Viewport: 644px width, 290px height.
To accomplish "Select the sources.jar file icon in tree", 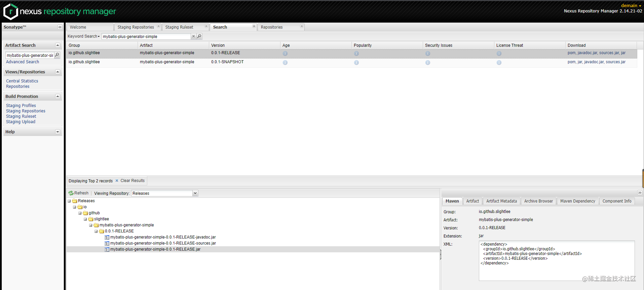I will pyautogui.click(x=107, y=243).
